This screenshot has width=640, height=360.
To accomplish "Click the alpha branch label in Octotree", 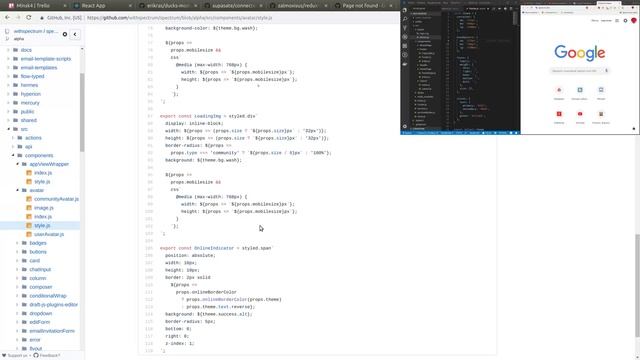I will point(19,39).
